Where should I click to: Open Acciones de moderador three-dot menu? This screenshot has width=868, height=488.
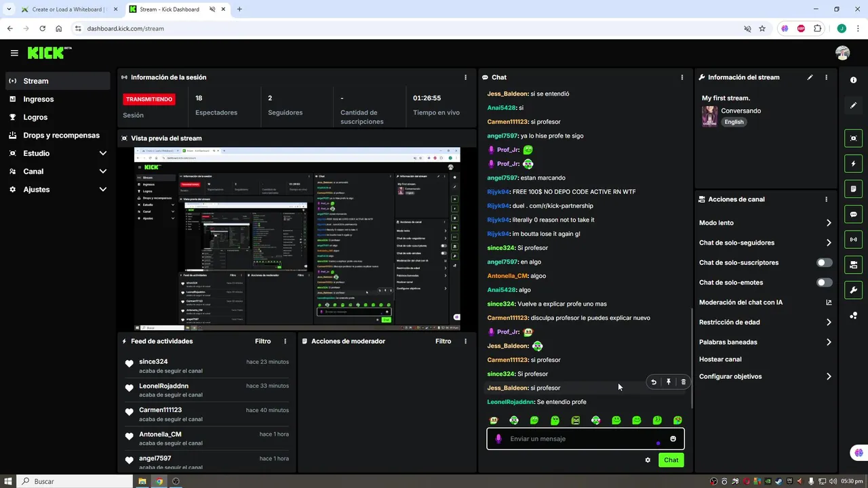(x=465, y=342)
